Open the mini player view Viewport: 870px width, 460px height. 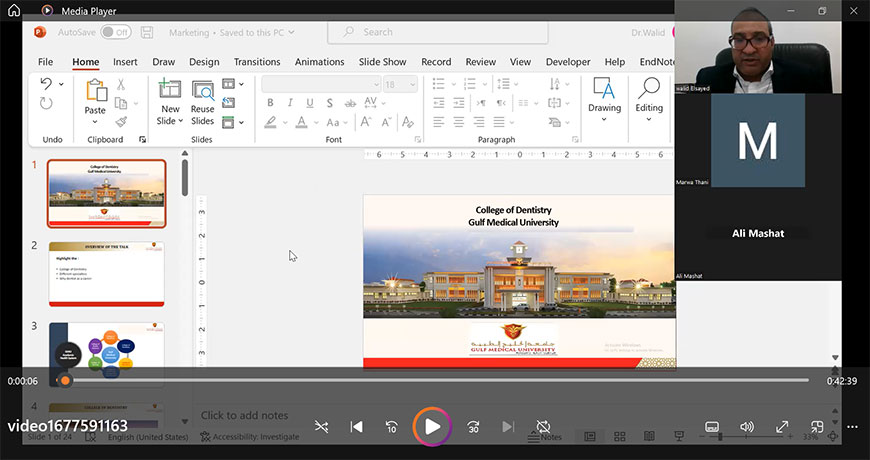(x=817, y=427)
